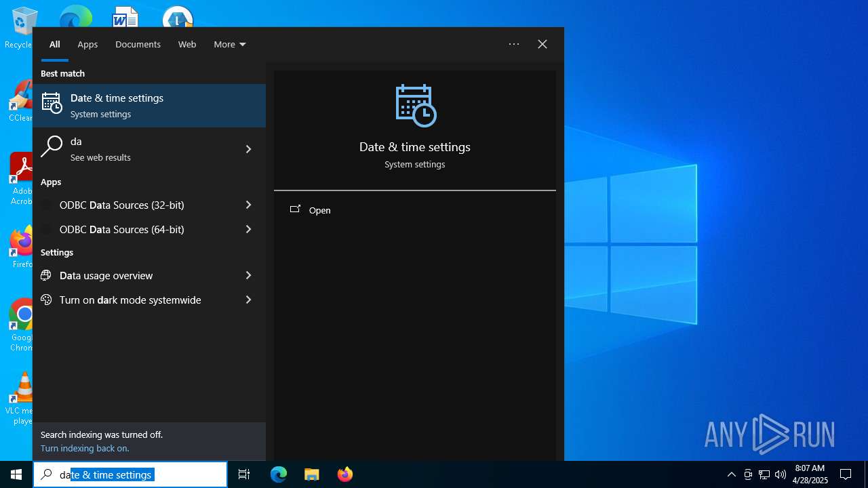Open the Date & time settings best match
868x488 pixels.
pos(149,106)
